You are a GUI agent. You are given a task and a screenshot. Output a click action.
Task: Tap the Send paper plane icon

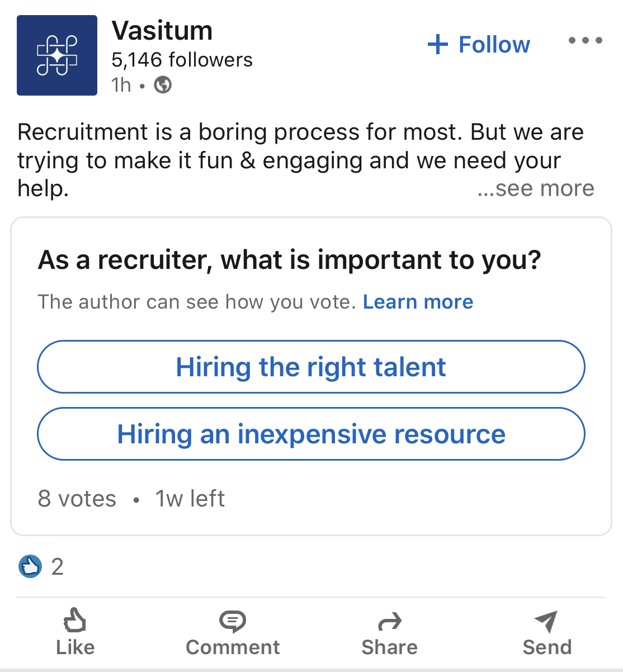[x=546, y=621]
